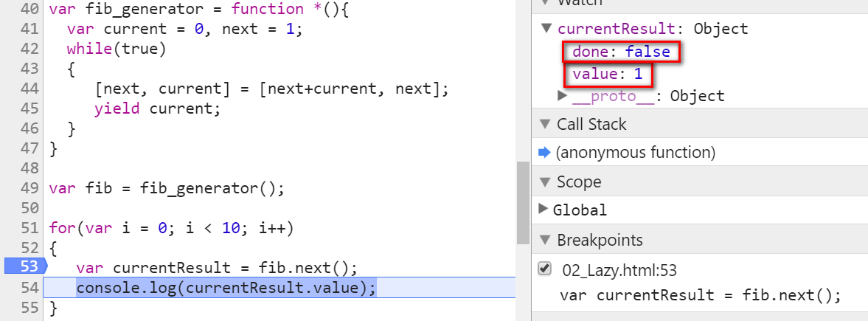Click the for loop header on line 51
Viewport: 868px width, 321px height.
point(171,227)
